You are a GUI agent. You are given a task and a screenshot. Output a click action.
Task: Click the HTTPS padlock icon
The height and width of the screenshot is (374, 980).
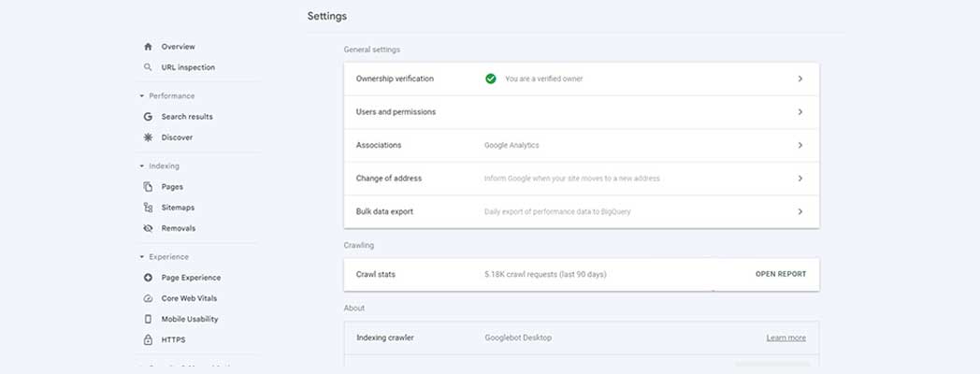148,339
